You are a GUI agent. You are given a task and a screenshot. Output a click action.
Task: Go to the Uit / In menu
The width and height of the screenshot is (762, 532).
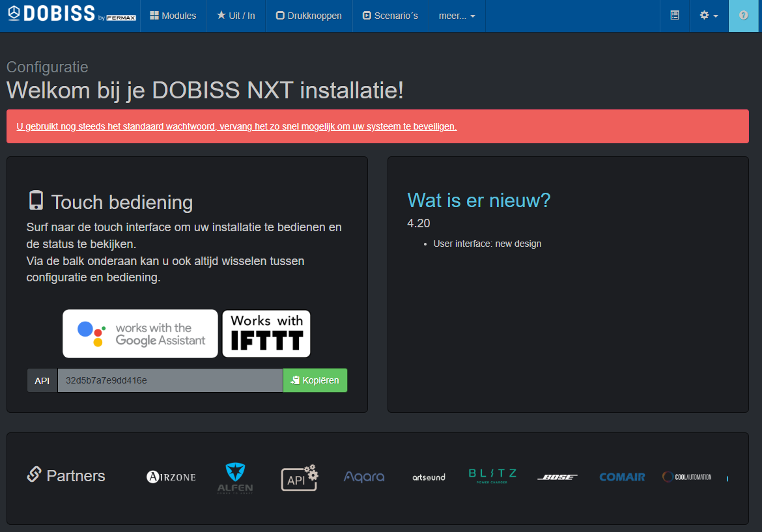click(x=236, y=16)
